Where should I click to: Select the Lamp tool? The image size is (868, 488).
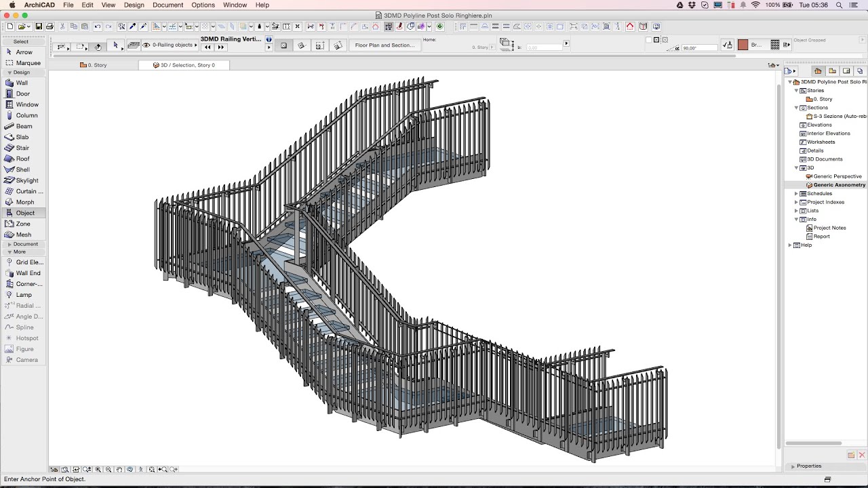point(23,295)
